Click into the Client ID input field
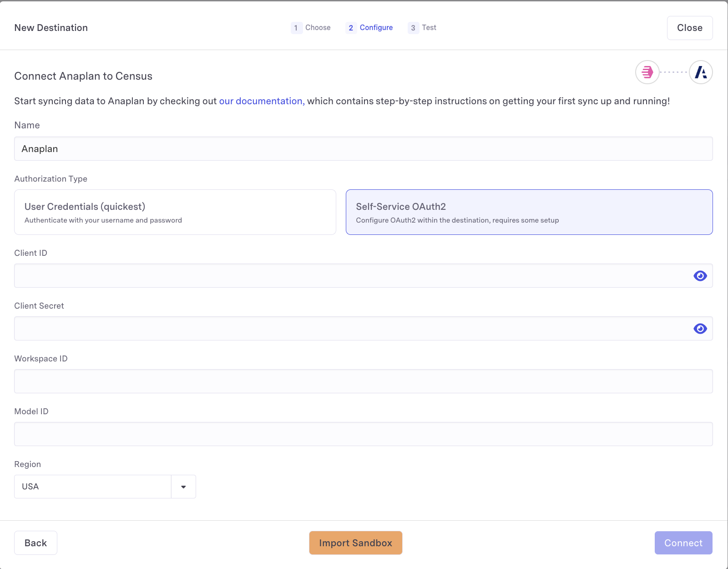The width and height of the screenshot is (728, 569). tap(350, 276)
